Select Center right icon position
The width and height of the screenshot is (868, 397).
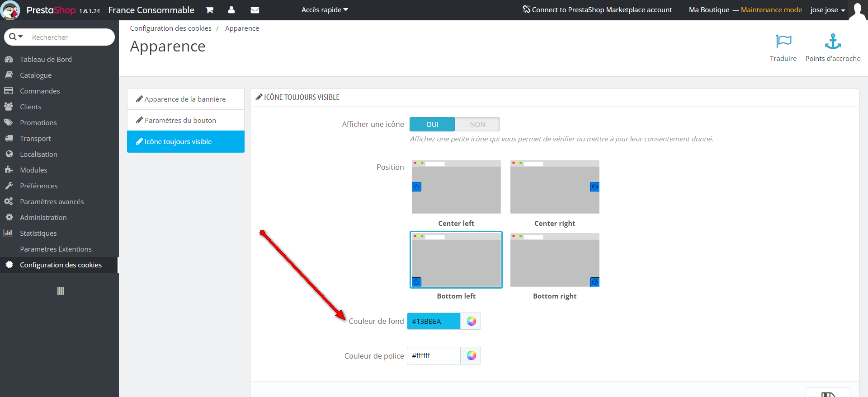click(x=555, y=187)
